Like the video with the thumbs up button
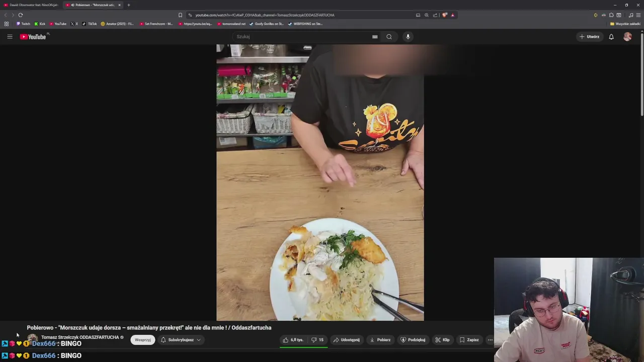The height and width of the screenshot is (362, 644). 293,340
